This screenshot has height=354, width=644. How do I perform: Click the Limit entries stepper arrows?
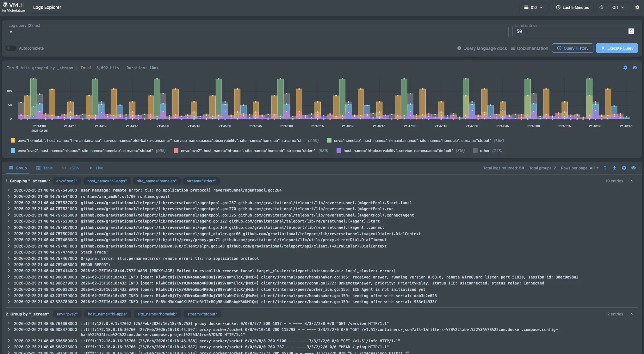pyautogui.click(x=631, y=31)
